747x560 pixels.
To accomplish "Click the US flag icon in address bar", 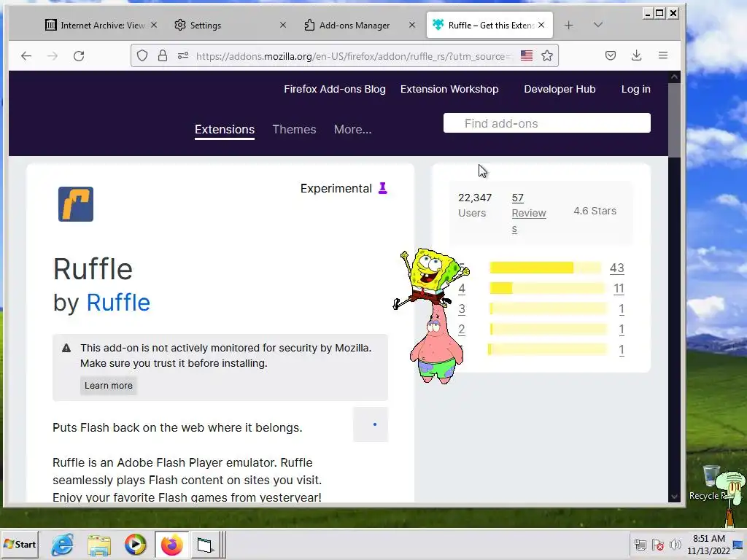I will [527, 55].
